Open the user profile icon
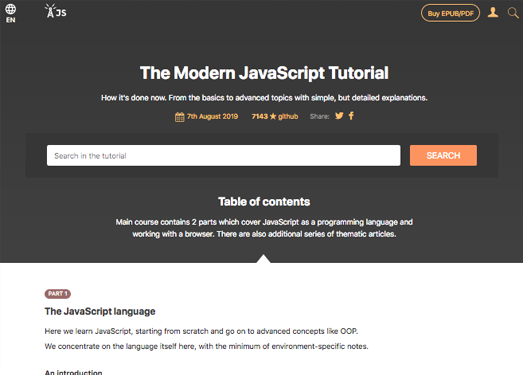The height and width of the screenshot is (375, 523). (x=493, y=13)
